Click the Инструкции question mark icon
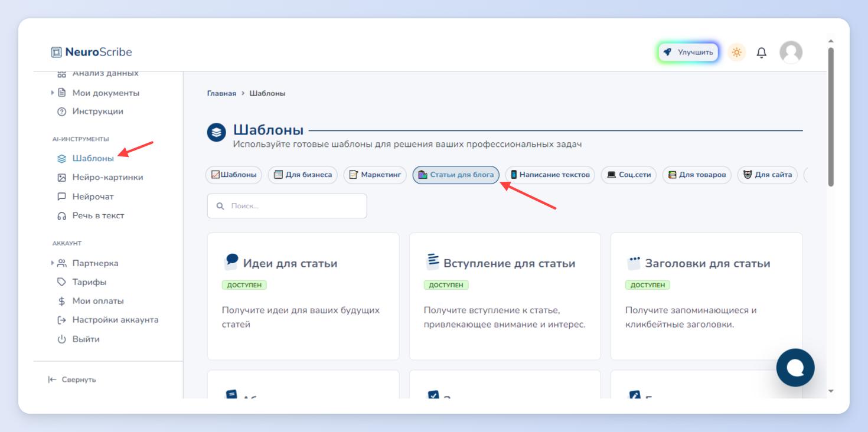This screenshot has height=432, width=868. click(x=61, y=112)
